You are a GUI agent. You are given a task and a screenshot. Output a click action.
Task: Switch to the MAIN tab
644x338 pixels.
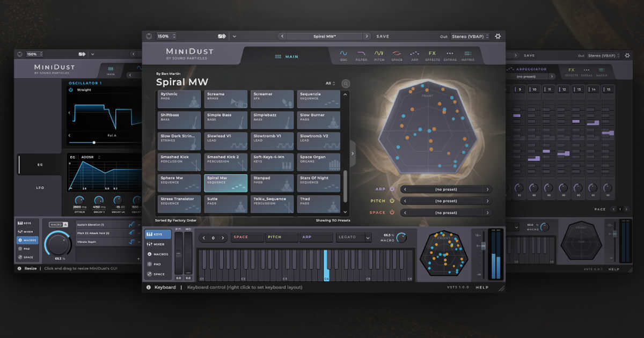287,56
